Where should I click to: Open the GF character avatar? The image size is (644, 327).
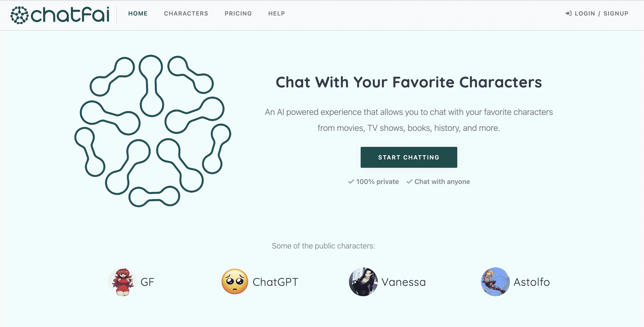point(122,282)
